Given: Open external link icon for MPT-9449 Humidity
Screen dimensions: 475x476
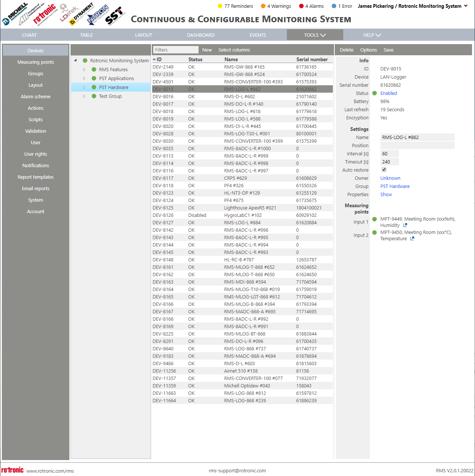Looking at the screenshot, I should pyautogui.click(x=405, y=225).
